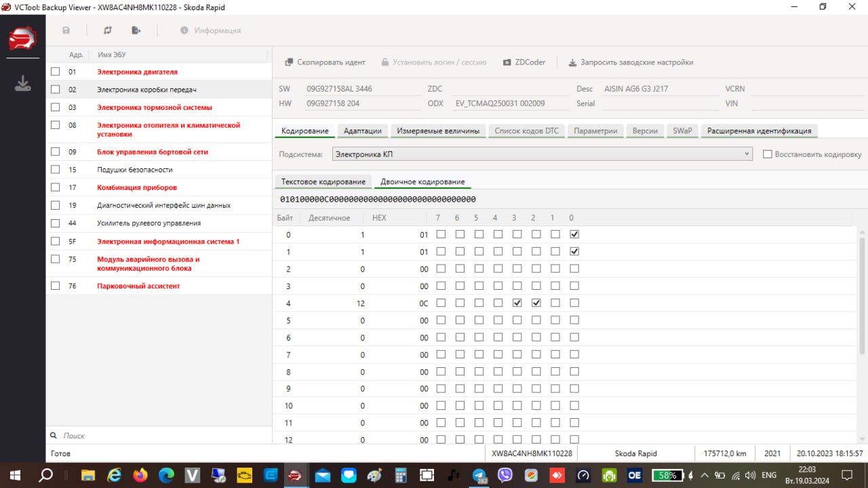Open the Calculator from taskbar

(x=401, y=474)
